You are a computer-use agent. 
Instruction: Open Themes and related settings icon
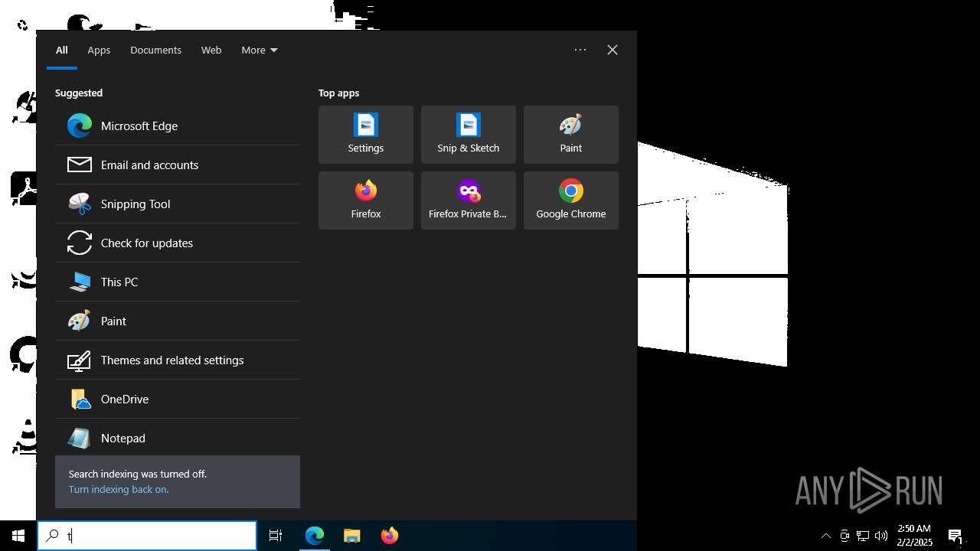point(80,360)
